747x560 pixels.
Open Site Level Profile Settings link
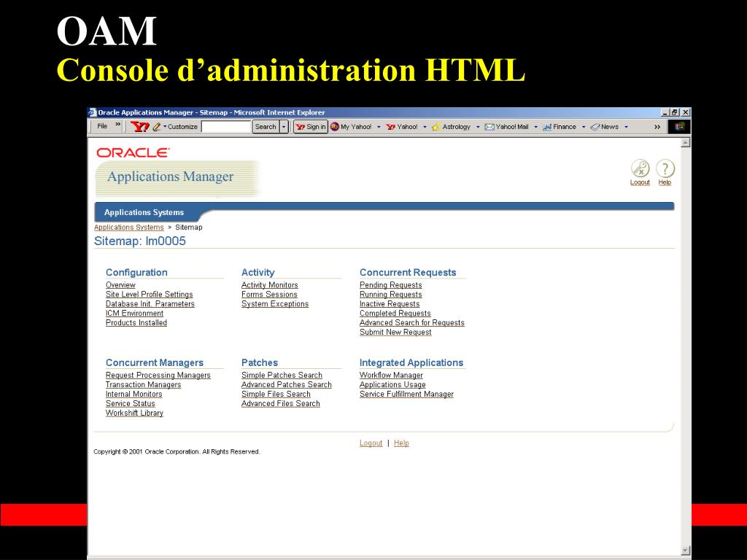tap(149, 295)
